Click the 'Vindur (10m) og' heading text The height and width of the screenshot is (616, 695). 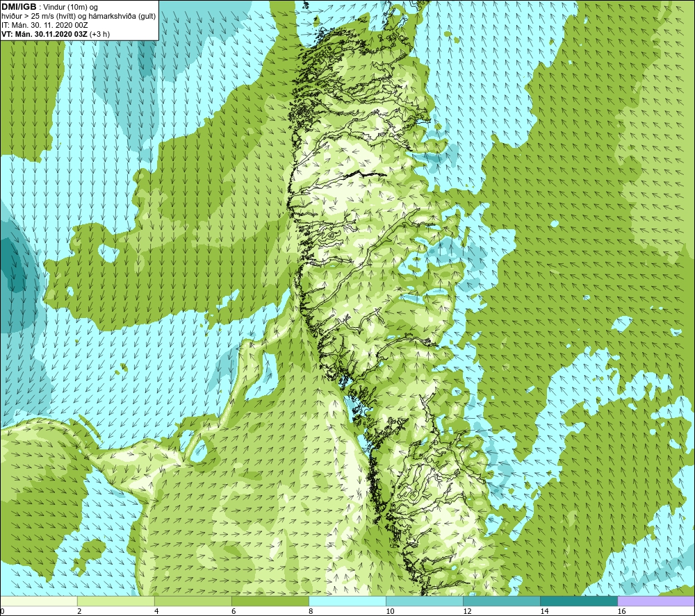pyautogui.click(x=71, y=7)
